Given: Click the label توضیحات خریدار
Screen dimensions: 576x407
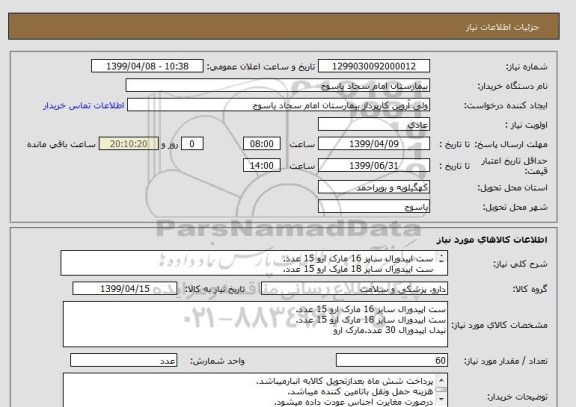Looking at the screenshot, I should [517, 397].
